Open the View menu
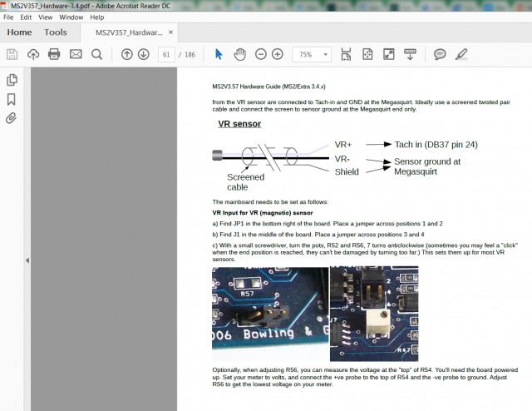The image size is (532, 411). 44,17
